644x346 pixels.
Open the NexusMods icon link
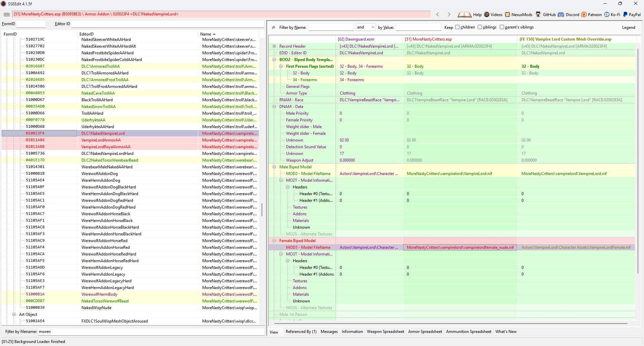tap(507, 14)
